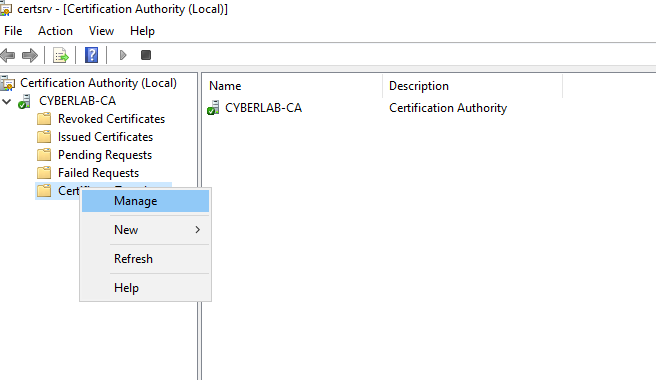Click the Back arrow toolbar icon
This screenshot has height=380, width=656.
click(x=8, y=55)
